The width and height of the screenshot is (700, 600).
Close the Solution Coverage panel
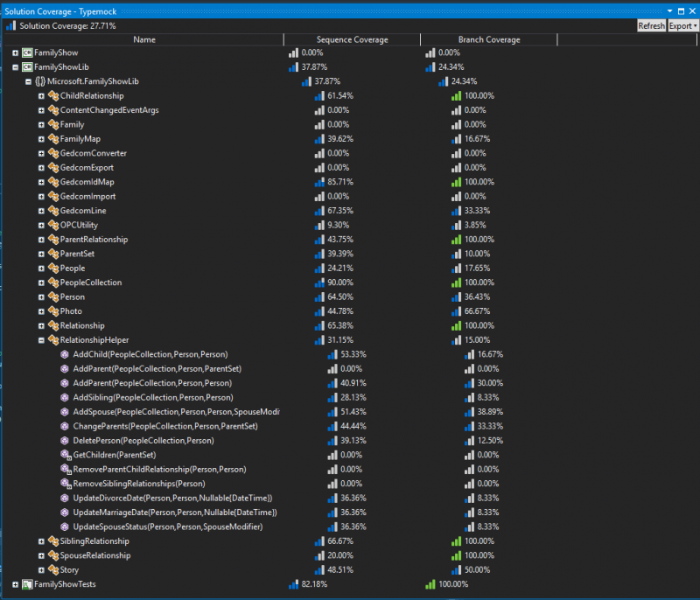point(692,11)
